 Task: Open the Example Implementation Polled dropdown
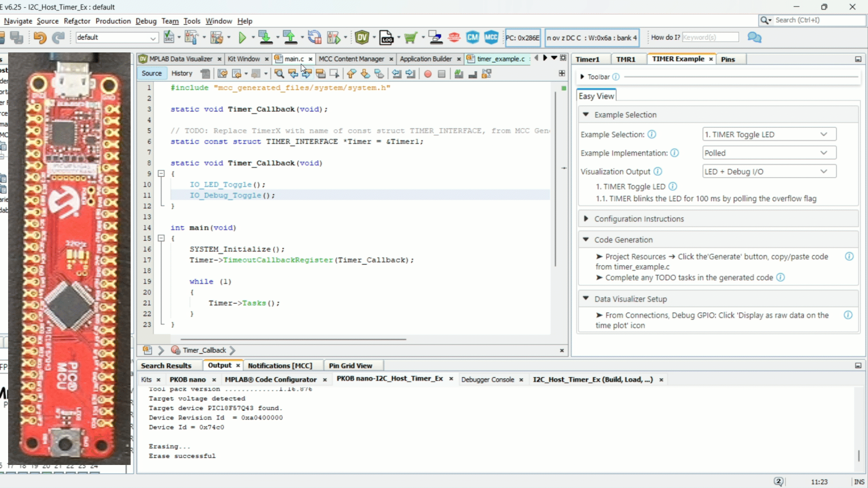[x=769, y=153]
